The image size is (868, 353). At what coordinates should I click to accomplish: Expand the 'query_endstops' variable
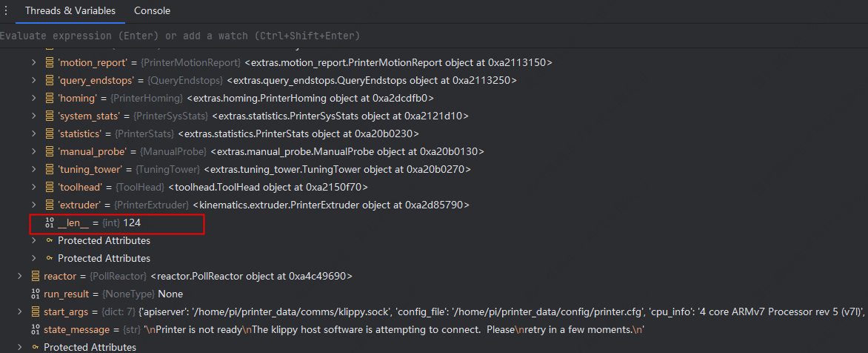click(34, 80)
